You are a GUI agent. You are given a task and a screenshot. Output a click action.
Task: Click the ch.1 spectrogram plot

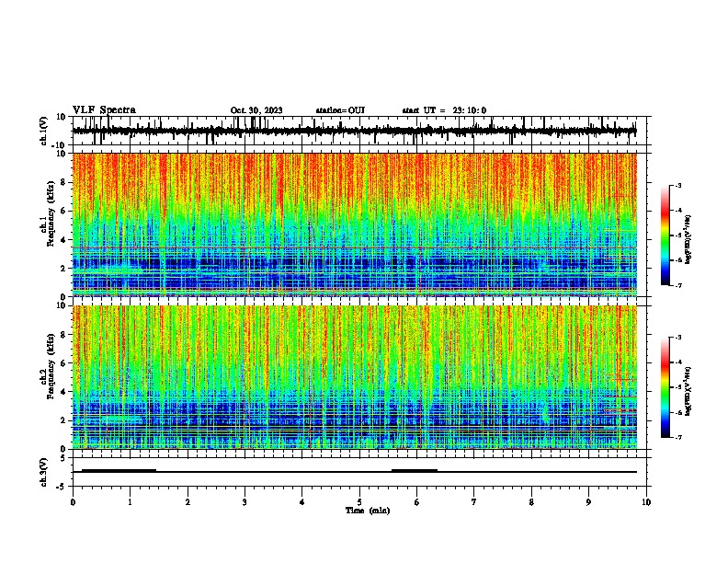(355, 224)
